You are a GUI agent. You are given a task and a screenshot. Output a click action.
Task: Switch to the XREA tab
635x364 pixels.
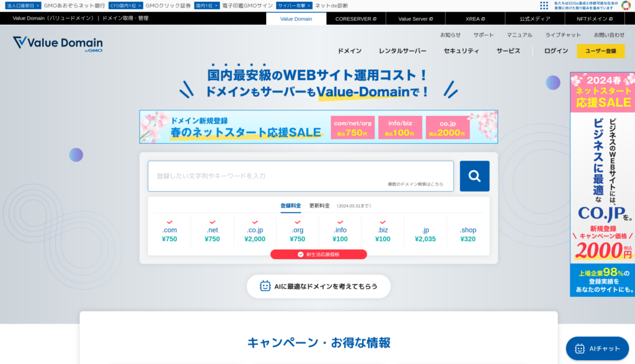(x=475, y=19)
